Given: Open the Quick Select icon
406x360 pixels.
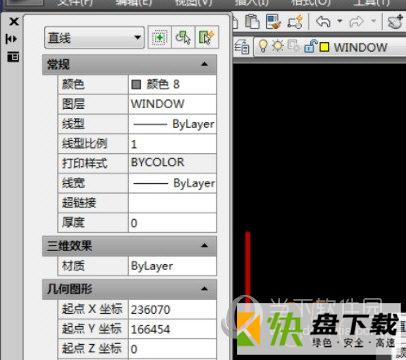Looking at the screenshot, I should (207, 37).
